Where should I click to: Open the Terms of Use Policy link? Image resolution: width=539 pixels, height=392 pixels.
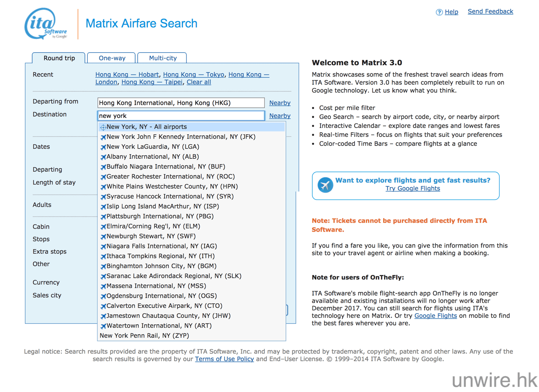[224, 359]
